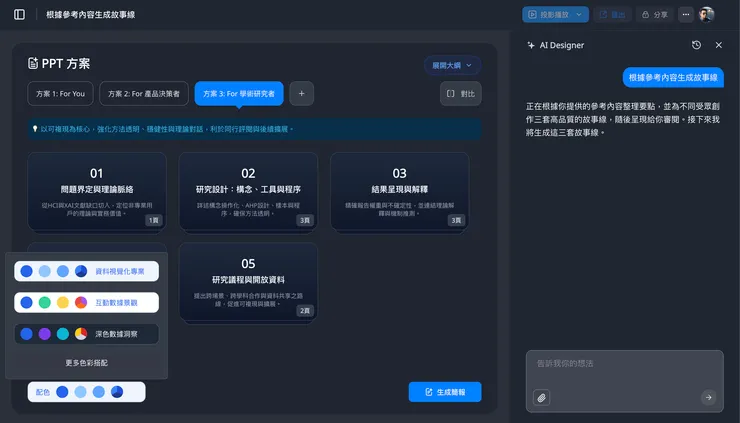Add a new plan with plus button
Image resolution: width=740 pixels, height=423 pixels.
pyautogui.click(x=302, y=93)
